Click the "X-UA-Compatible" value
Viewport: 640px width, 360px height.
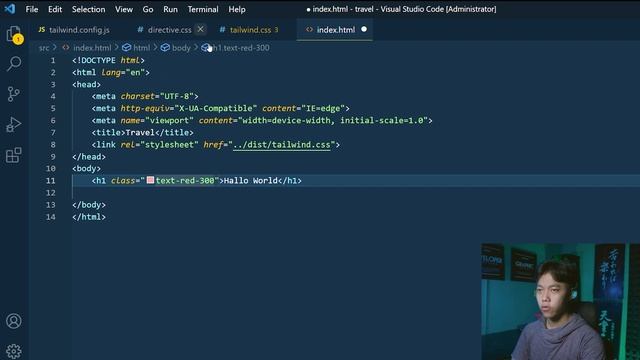(x=216, y=108)
